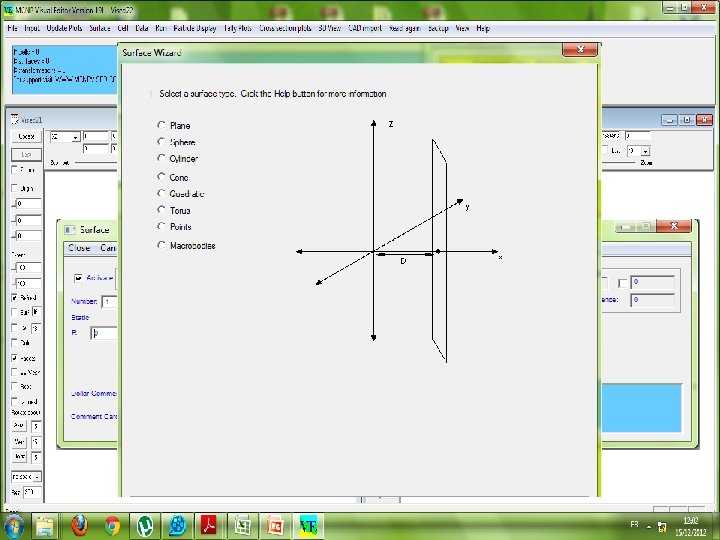Uncheck the Refresh checkbox in the Vised21 panel
720x540 pixels.
15,298
